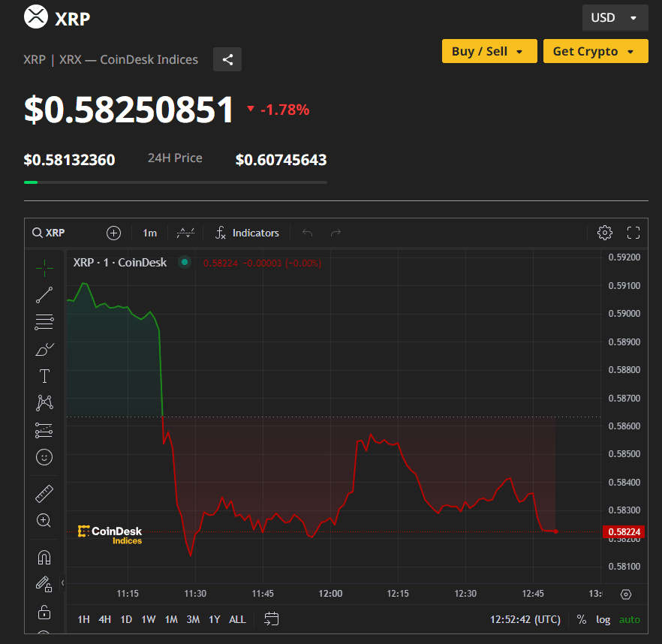
Task: Click the red 0.58224 price label
Action: click(624, 531)
